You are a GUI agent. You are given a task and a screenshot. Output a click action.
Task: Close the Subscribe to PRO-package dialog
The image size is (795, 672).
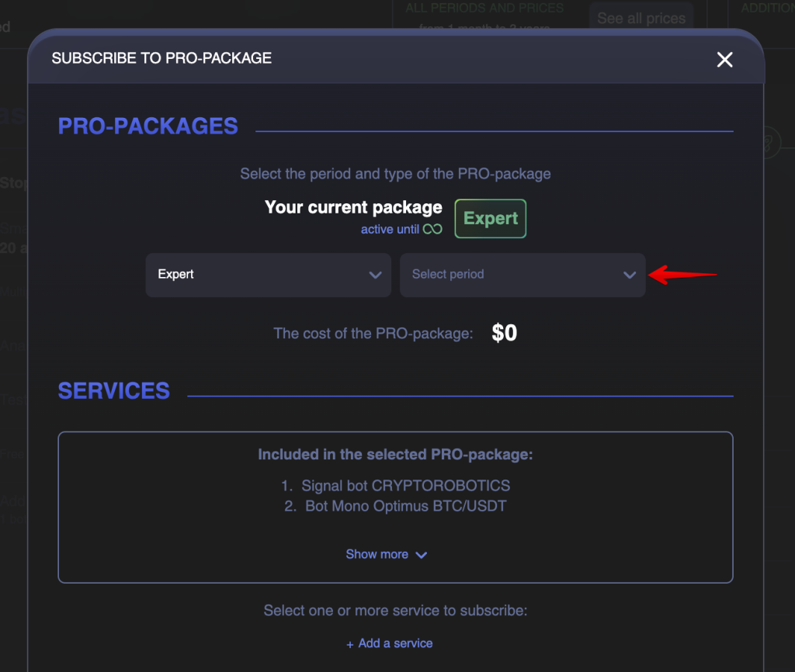click(x=724, y=59)
